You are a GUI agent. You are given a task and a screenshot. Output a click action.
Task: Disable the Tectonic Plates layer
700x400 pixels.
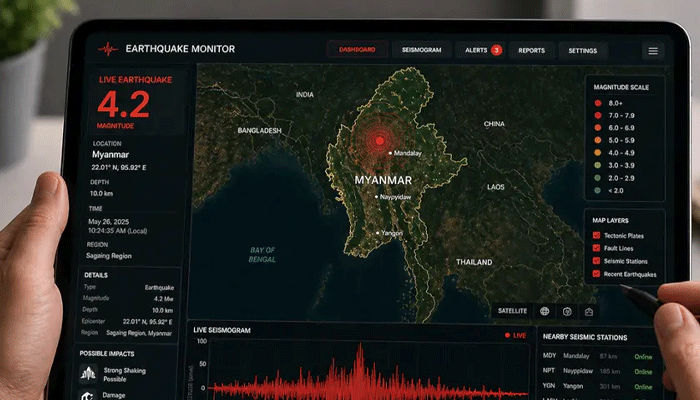(x=596, y=235)
